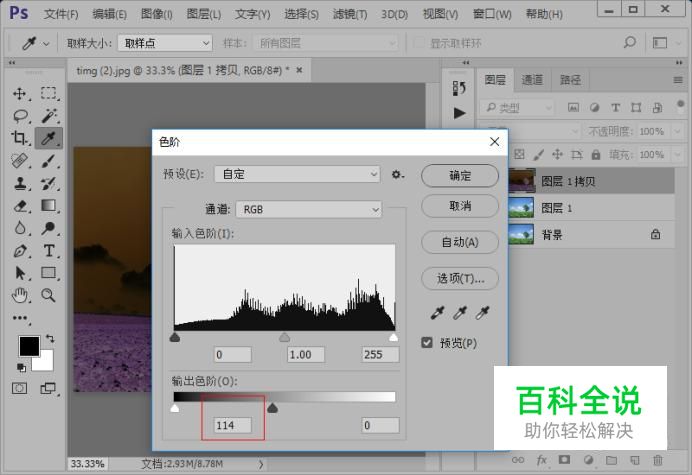The height and width of the screenshot is (475, 692).
Task: Select the foreground black color swatch
Action: coord(29,346)
